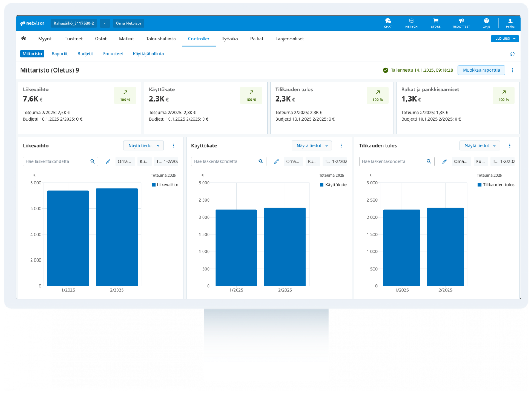532x394 pixels.
Task: Click the pencil edit icon in Liikevaihto chart
Action: tap(108, 161)
